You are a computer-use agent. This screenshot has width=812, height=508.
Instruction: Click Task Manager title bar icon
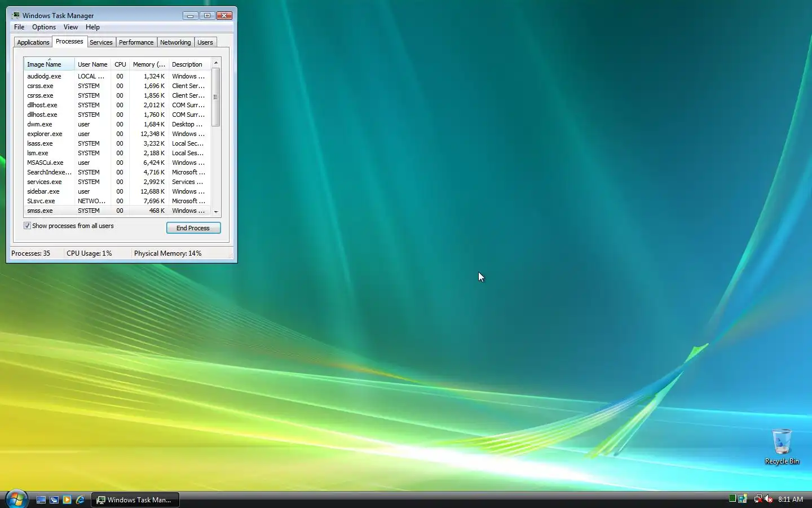15,15
